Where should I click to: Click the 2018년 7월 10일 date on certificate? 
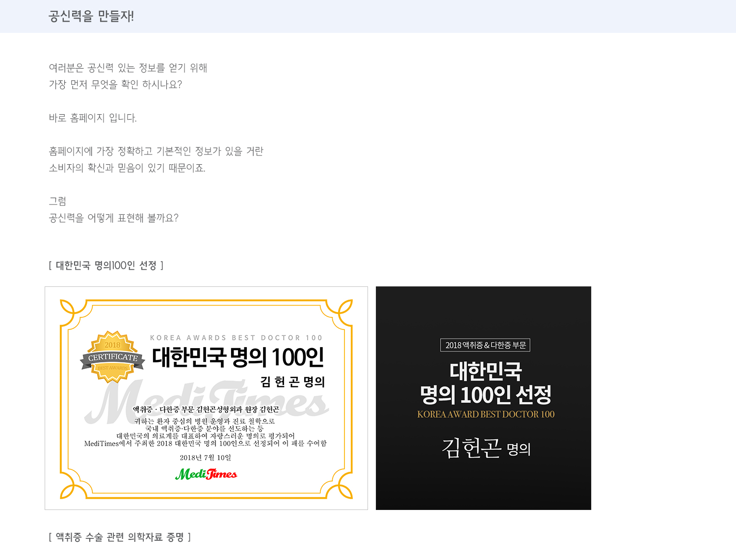(205, 458)
